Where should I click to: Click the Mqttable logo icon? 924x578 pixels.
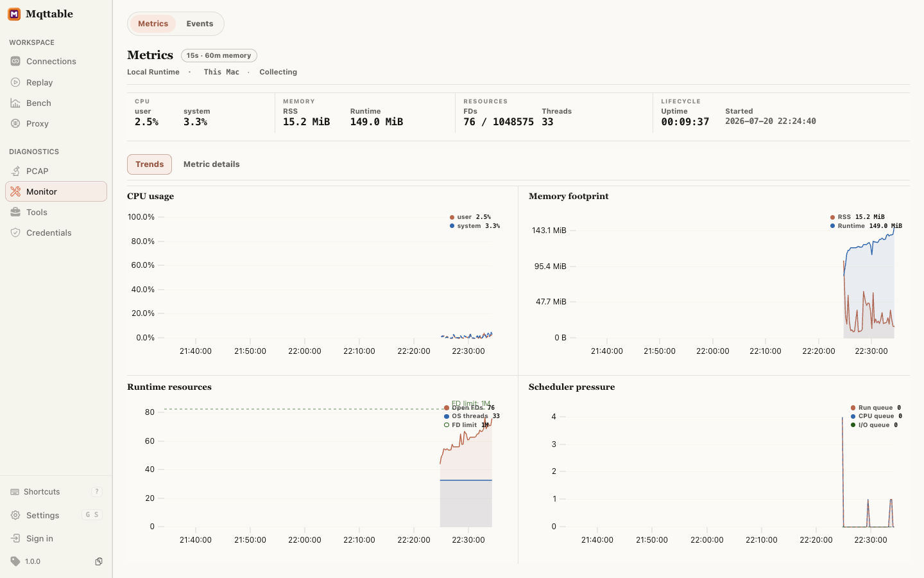pos(14,14)
